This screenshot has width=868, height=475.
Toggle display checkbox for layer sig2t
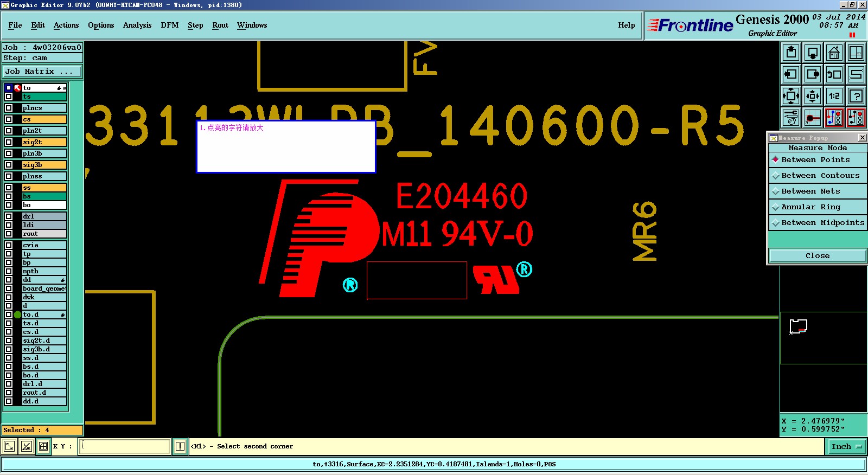click(9, 142)
